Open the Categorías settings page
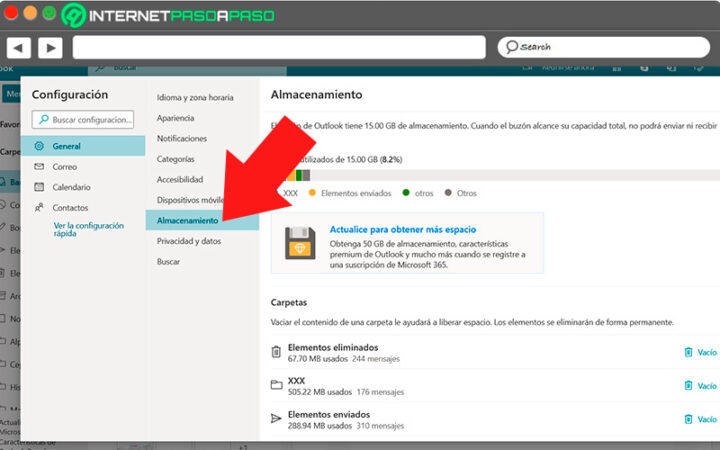The width and height of the screenshot is (720, 450). [x=175, y=159]
